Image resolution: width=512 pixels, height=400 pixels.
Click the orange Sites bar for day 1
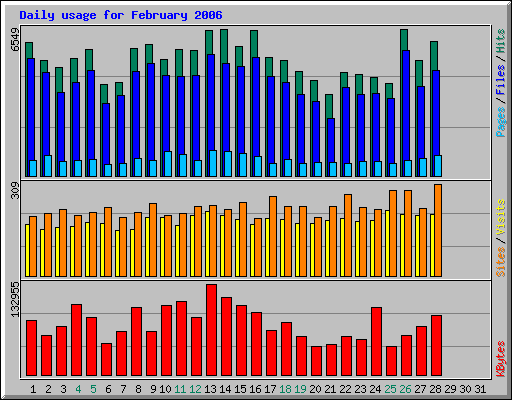[x=33, y=246]
